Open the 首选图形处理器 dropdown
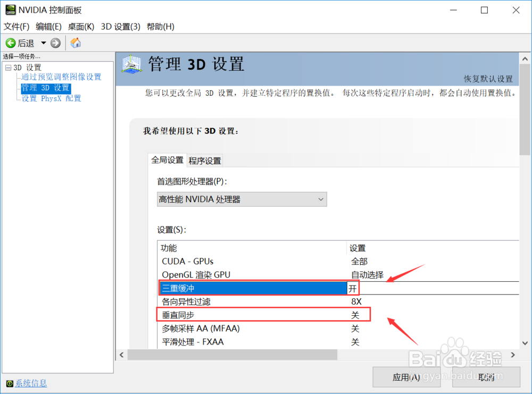The height and width of the screenshot is (394, 532). (242, 199)
